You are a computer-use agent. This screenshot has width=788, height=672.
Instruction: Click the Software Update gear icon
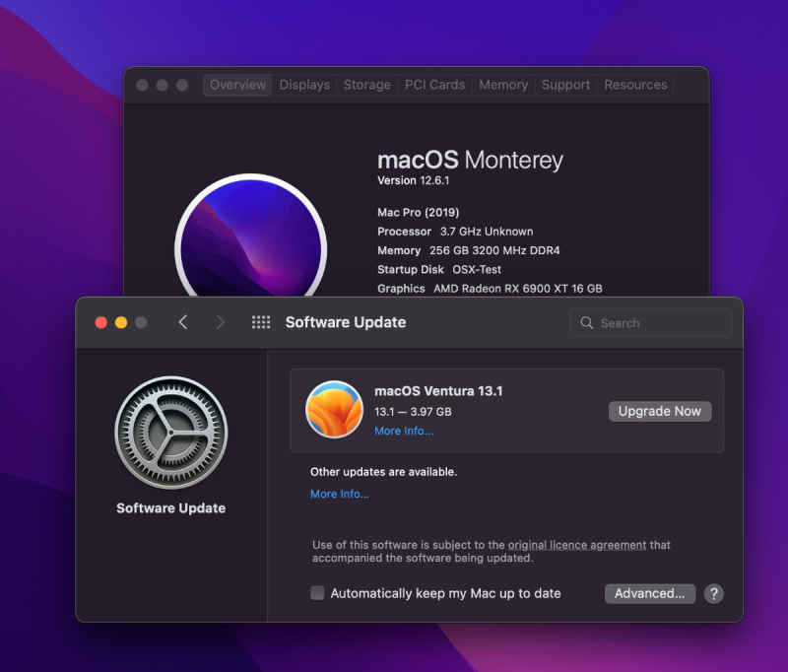[170, 433]
